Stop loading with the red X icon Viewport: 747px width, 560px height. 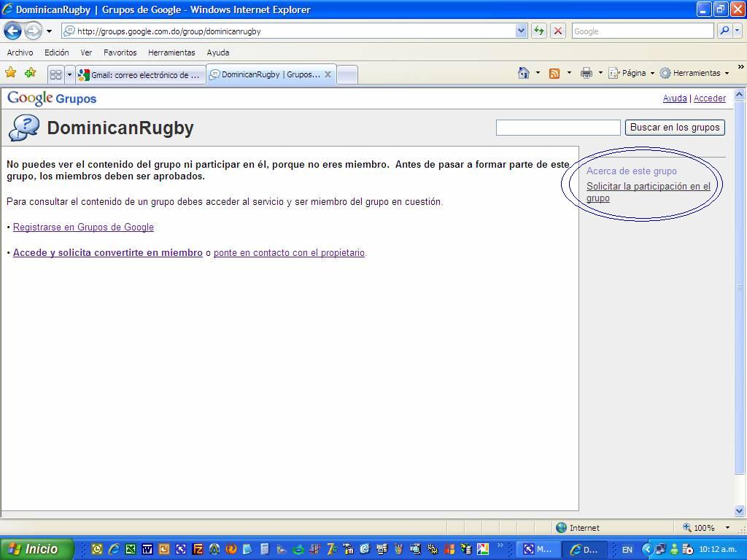point(558,31)
